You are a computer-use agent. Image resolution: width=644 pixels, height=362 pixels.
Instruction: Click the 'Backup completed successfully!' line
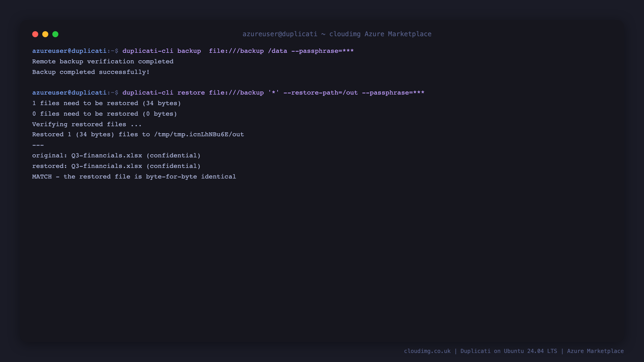click(x=91, y=72)
